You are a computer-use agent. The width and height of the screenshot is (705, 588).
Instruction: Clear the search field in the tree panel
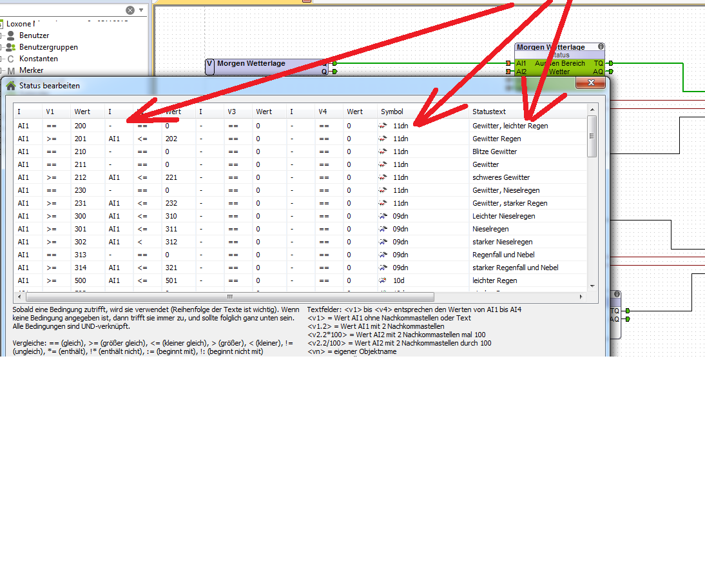130,10
